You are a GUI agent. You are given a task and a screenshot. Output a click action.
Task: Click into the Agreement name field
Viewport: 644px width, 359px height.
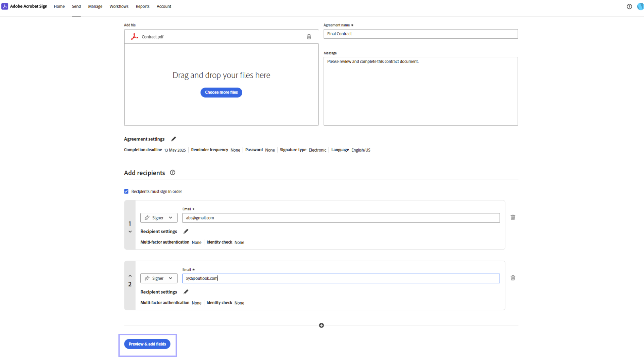click(x=420, y=34)
